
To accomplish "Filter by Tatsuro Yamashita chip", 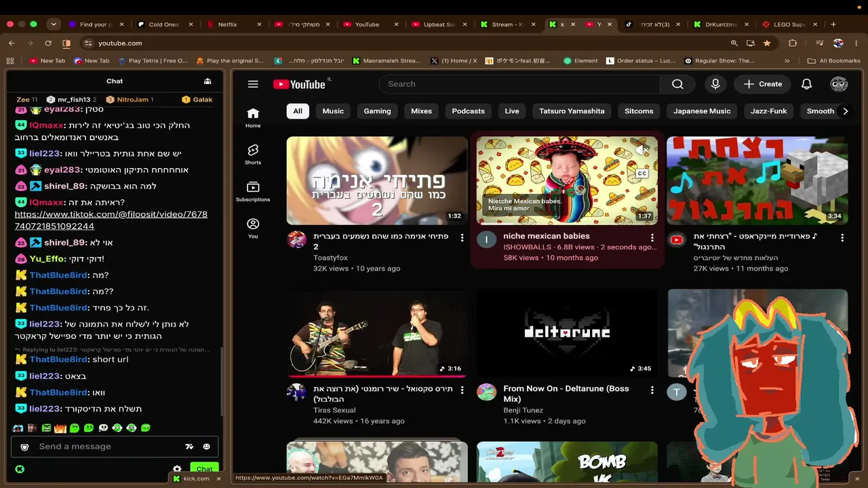I will pyautogui.click(x=572, y=111).
